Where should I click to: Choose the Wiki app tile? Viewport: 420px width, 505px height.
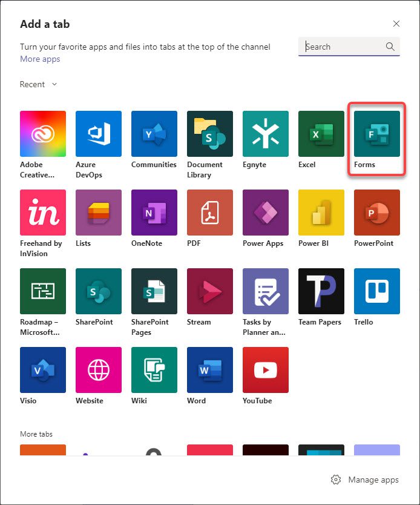(x=154, y=370)
